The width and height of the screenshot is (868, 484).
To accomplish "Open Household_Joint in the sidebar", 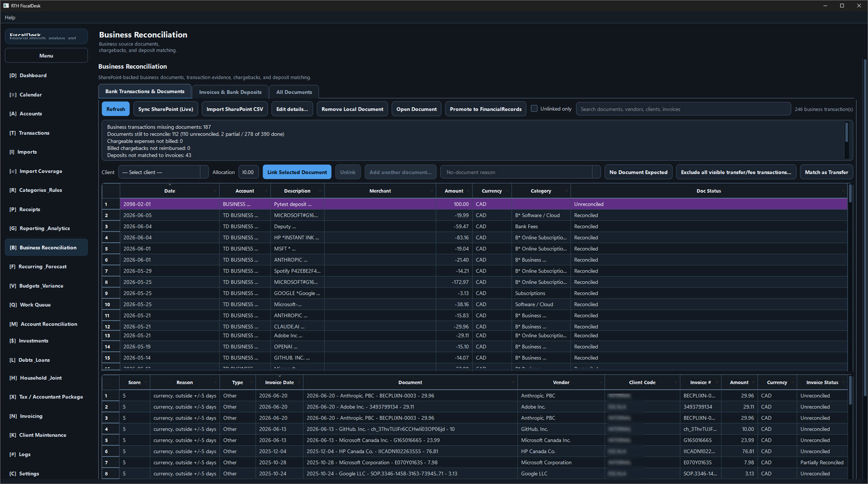I will pos(46,378).
